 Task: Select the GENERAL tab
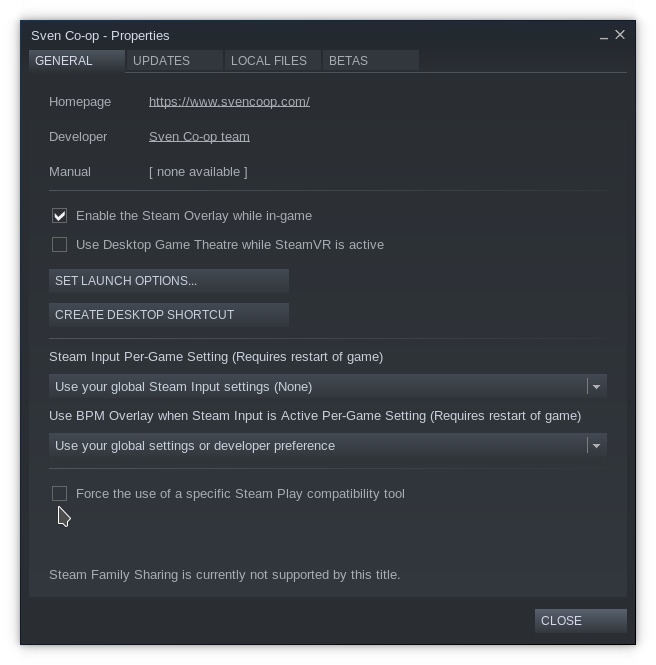click(x=64, y=61)
